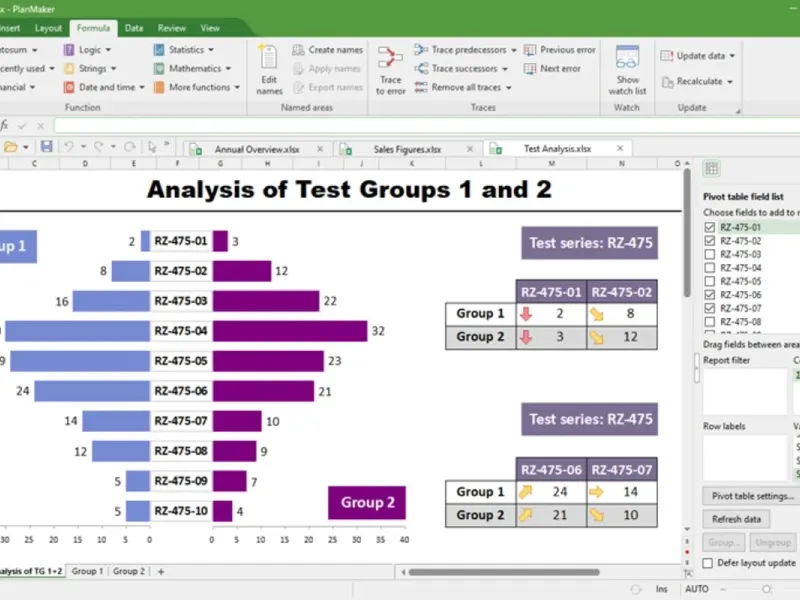
Task: Open the Data ribbon tab
Action: 134,28
